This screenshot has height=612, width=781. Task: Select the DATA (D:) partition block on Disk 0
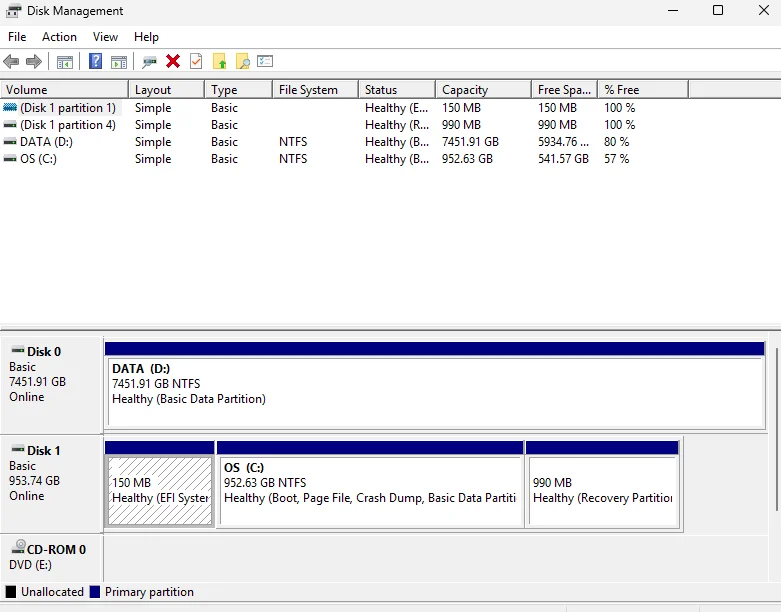(435, 384)
